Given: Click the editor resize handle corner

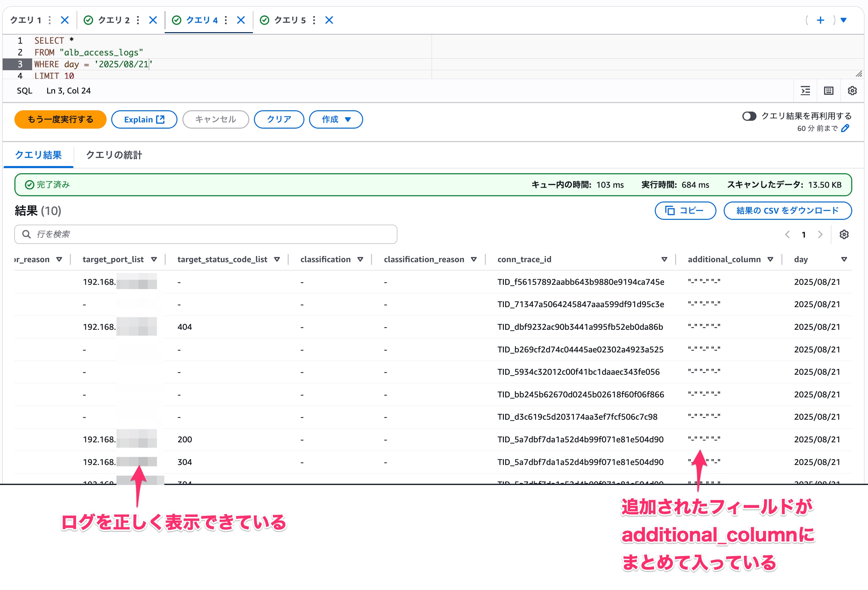Looking at the screenshot, I should [x=859, y=74].
